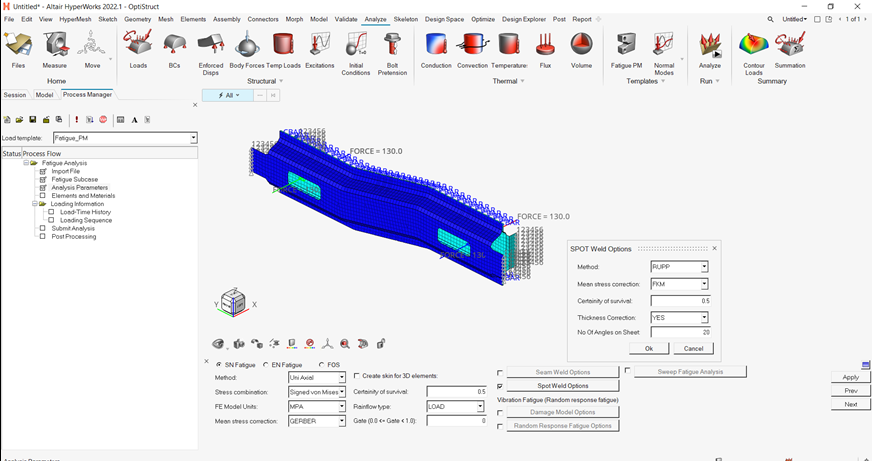
Task: Open the Fatigue PM template tool
Action: tap(627, 45)
